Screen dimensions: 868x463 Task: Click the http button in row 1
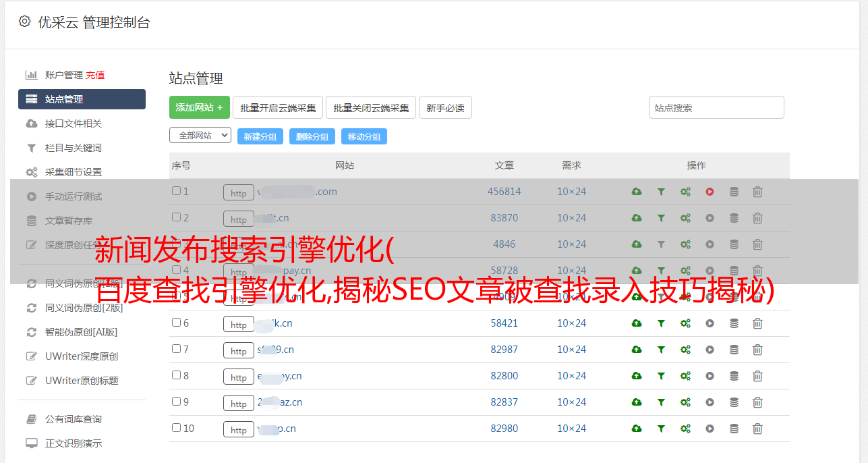pyautogui.click(x=239, y=192)
